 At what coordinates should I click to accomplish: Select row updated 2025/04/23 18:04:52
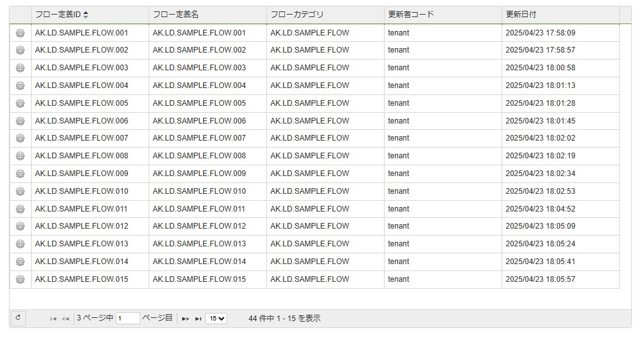coord(540,209)
